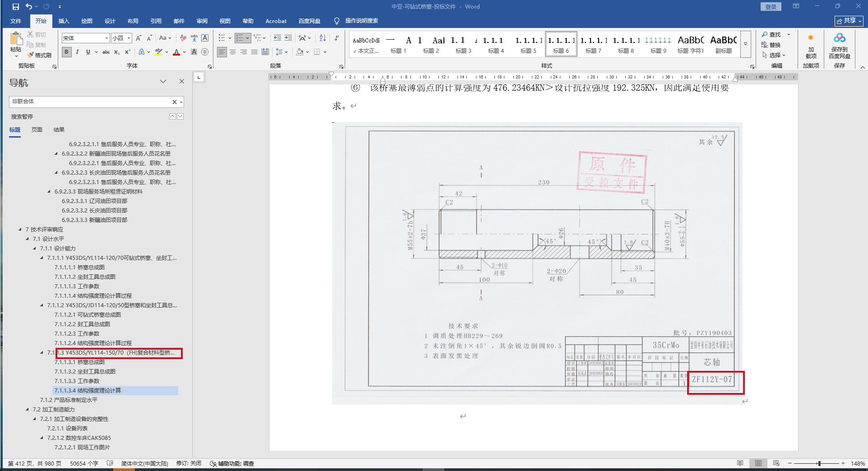Image resolution: width=868 pixels, height=471 pixels.
Task: Click the Format Painter tool
Action: 39,55
